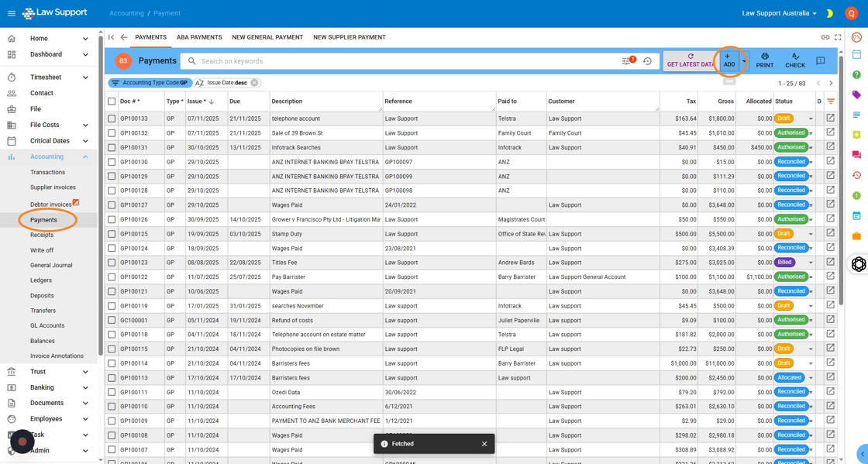This screenshot has height=464, width=868.
Task: Tick the checkbox for GP100133
Action: click(x=112, y=119)
